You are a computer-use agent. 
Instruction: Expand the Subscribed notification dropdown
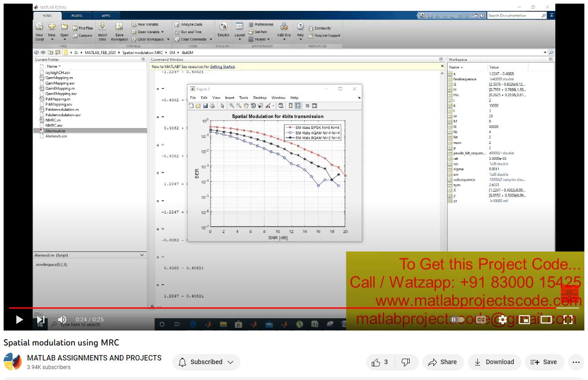(206, 362)
